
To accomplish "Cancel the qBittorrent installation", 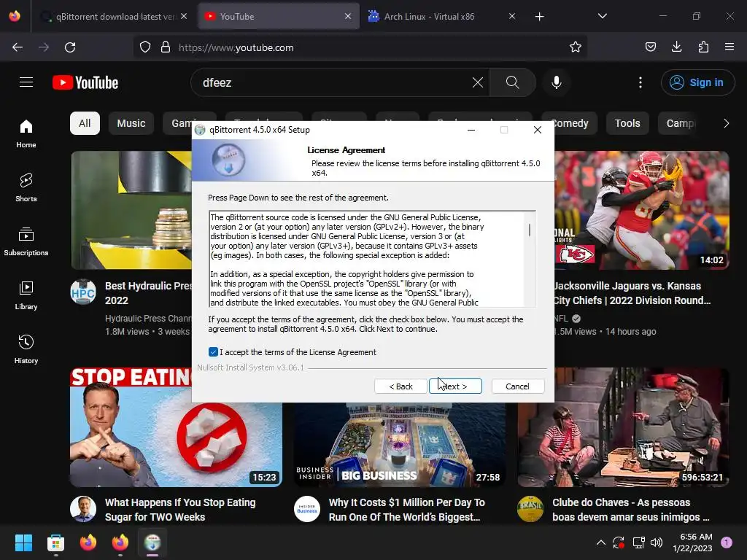I will click(x=517, y=386).
